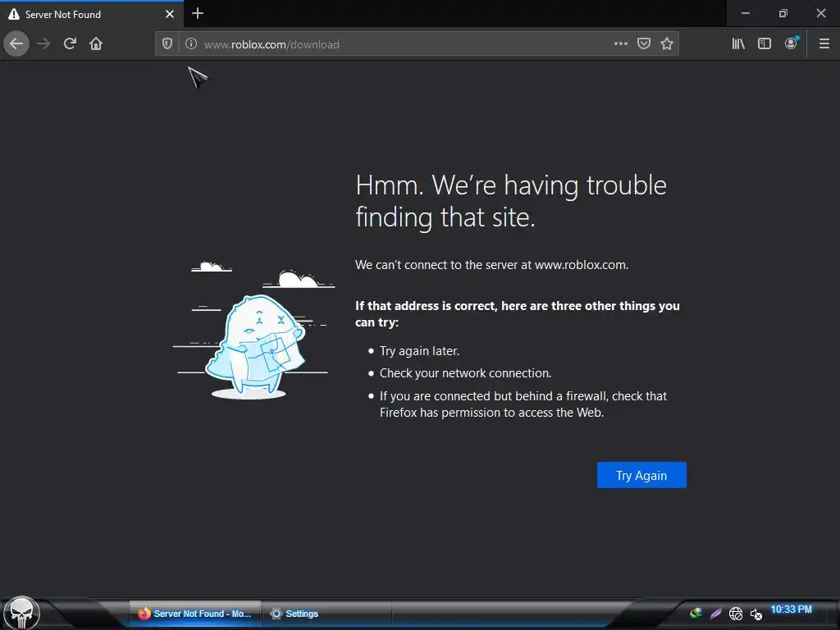Open a new tab with plus button
The height and width of the screenshot is (630, 840).
click(197, 13)
